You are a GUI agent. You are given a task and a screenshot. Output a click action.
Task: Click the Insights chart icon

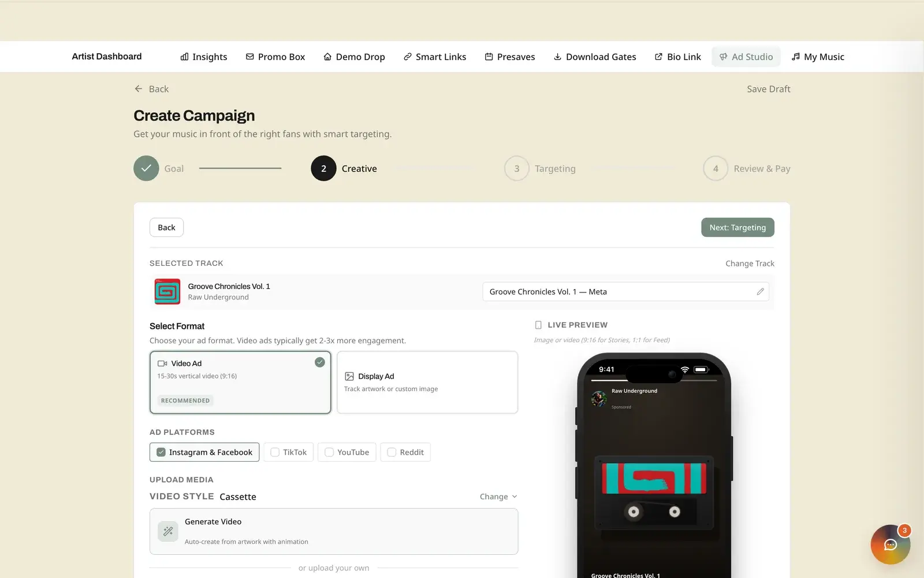[x=184, y=57]
